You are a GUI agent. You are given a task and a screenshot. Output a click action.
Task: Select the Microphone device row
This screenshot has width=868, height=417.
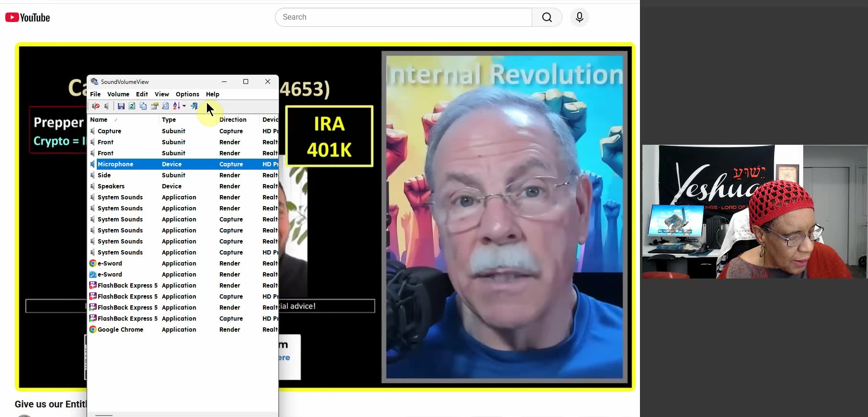click(183, 164)
